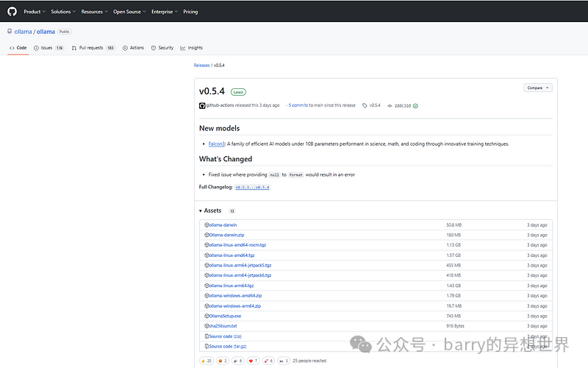Collapse the Assets section
This screenshot has height=368, width=588.
pos(201,210)
